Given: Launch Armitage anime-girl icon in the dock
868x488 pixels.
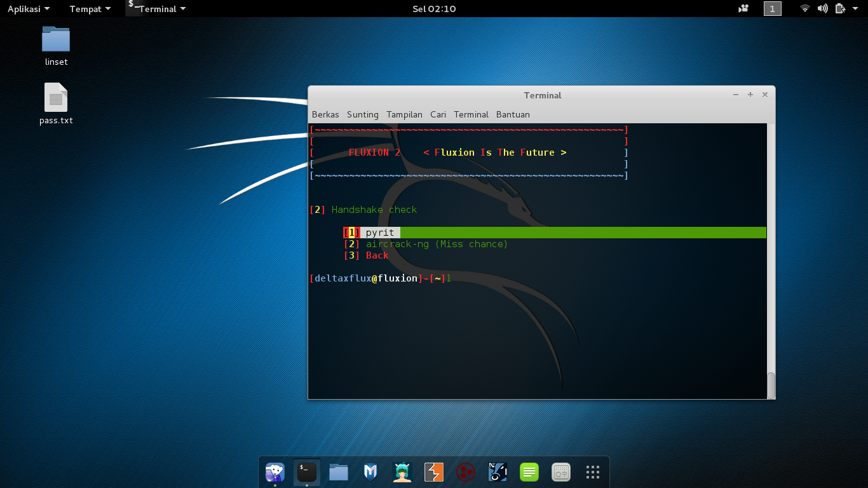Looking at the screenshot, I should point(402,472).
